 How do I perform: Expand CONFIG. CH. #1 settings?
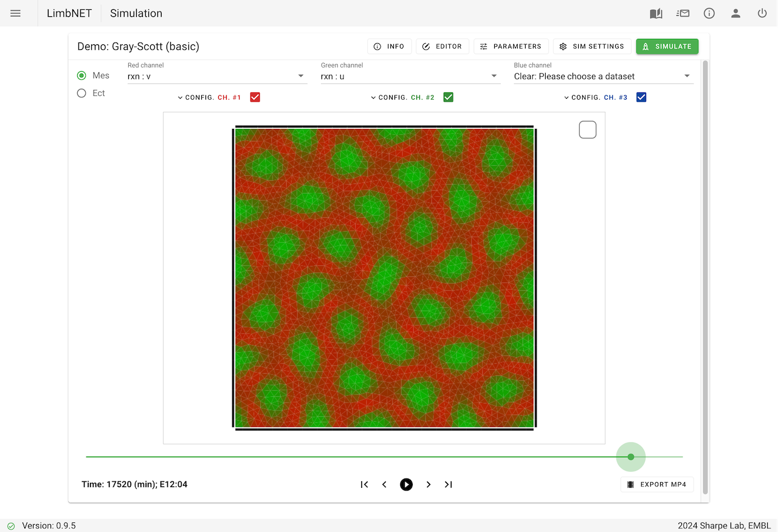pos(209,97)
